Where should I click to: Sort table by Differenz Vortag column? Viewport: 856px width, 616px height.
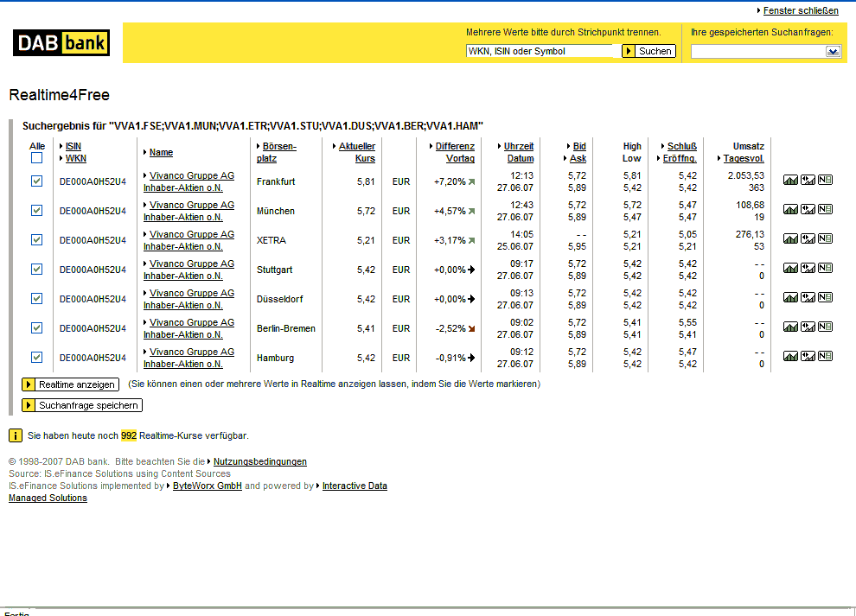pos(455,152)
